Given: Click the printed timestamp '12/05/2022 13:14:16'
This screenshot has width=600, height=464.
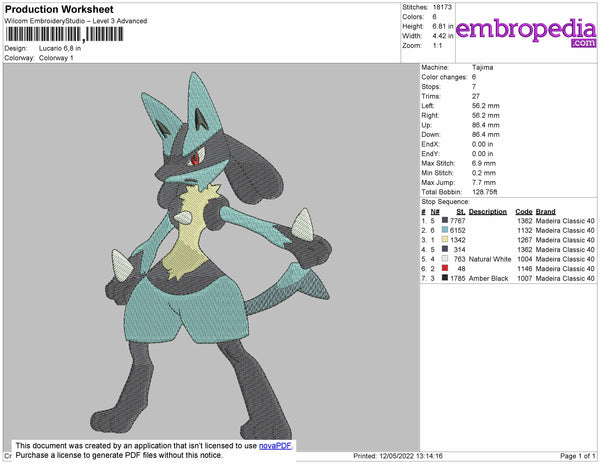Looking at the screenshot, I should point(411,456).
